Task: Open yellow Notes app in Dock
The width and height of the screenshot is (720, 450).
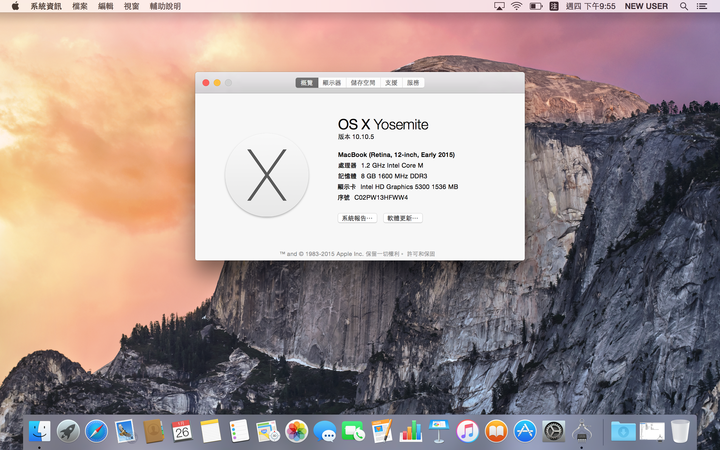Action: 210,431
